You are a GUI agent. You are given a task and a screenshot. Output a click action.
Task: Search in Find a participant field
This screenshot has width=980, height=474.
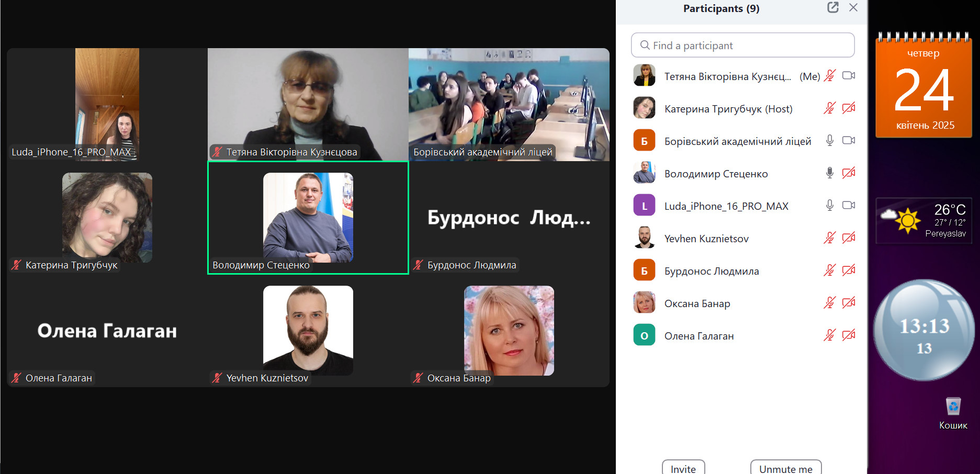click(x=743, y=46)
